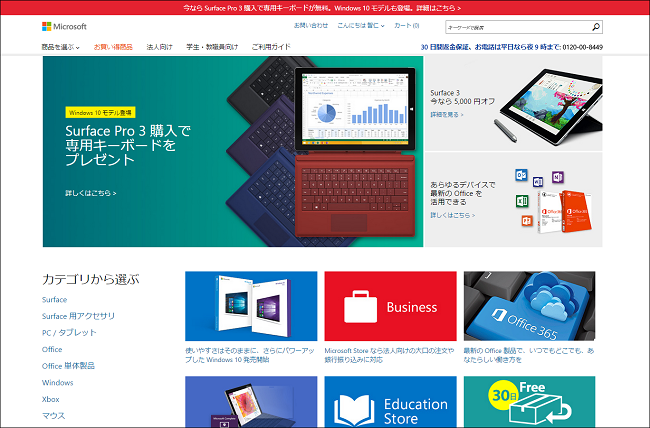Screen dimensions: 650x428
Task: Click the お問い合わせ link
Action: [311, 26]
